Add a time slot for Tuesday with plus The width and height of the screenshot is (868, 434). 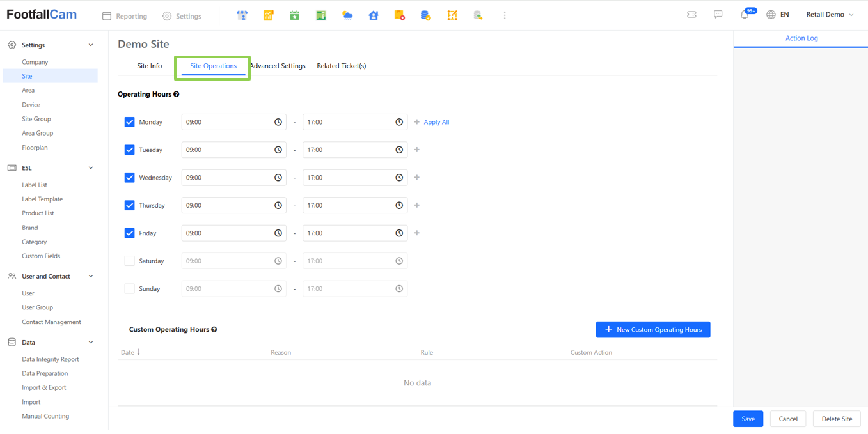(x=417, y=150)
